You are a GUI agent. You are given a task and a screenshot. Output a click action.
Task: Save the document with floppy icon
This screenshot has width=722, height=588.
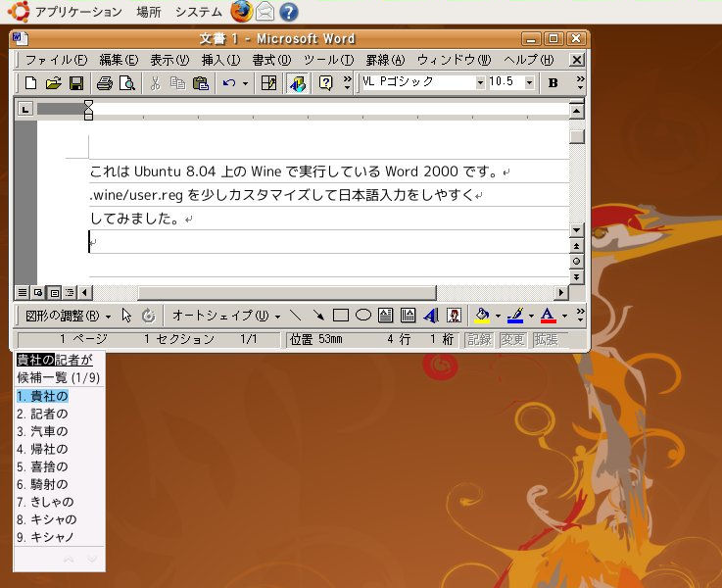pos(76,83)
